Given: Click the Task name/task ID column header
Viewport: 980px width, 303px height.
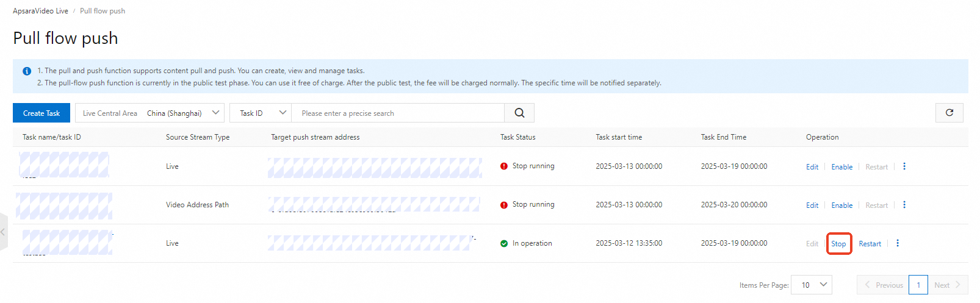Looking at the screenshot, I should point(52,137).
